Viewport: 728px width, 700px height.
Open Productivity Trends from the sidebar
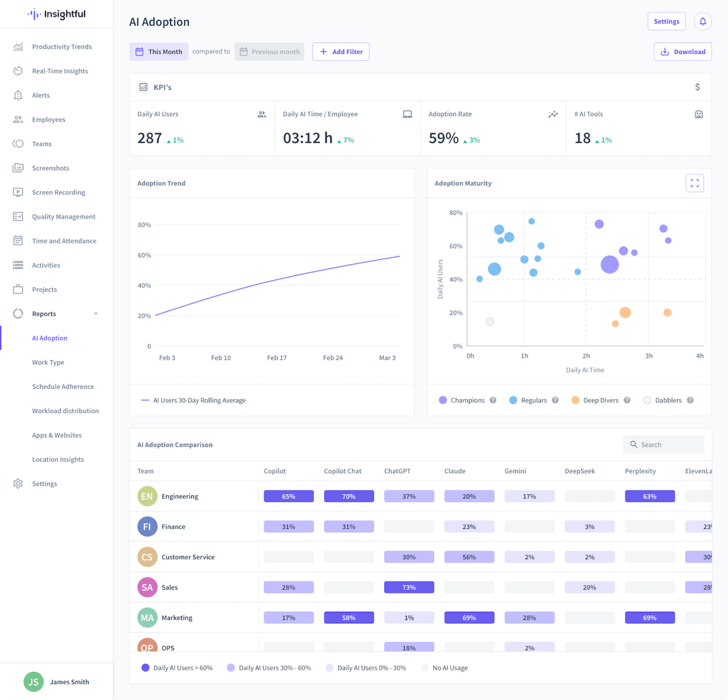point(62,47)
